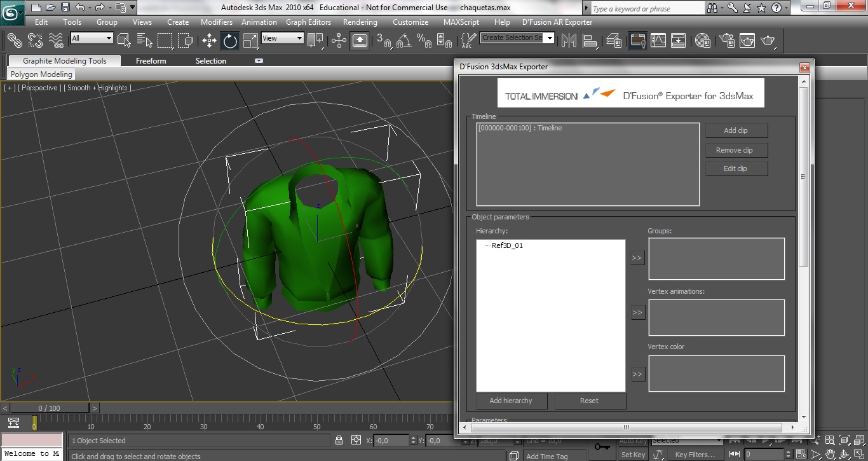Switch to the Freeform ribbon tab
Viewport: 868px width, 461px height.
click(151, 61)
